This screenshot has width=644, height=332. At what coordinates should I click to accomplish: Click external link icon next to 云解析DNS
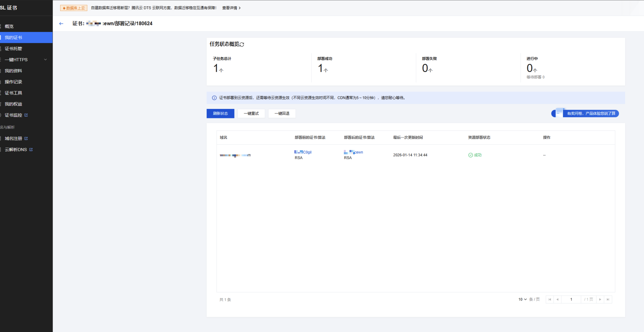pyautogui.click(x=31, y=149)
